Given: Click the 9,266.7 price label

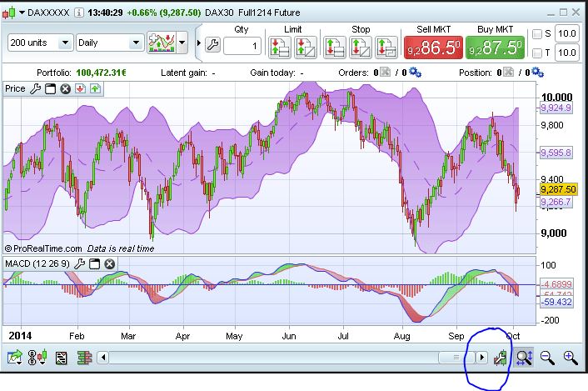Looking at the screenshot, I should pos(556,203).
